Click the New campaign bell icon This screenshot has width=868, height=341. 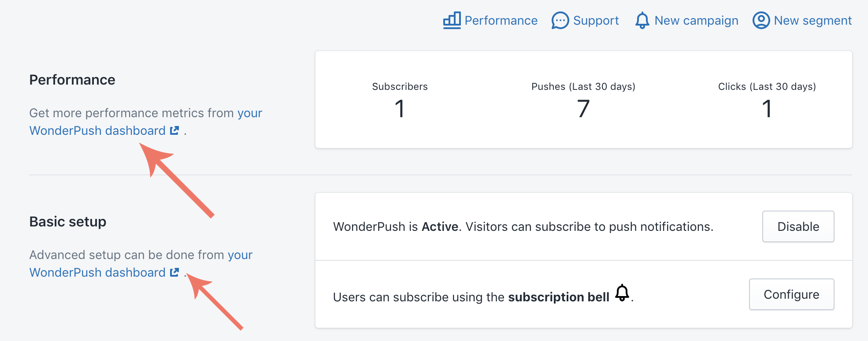click(642, 20)
